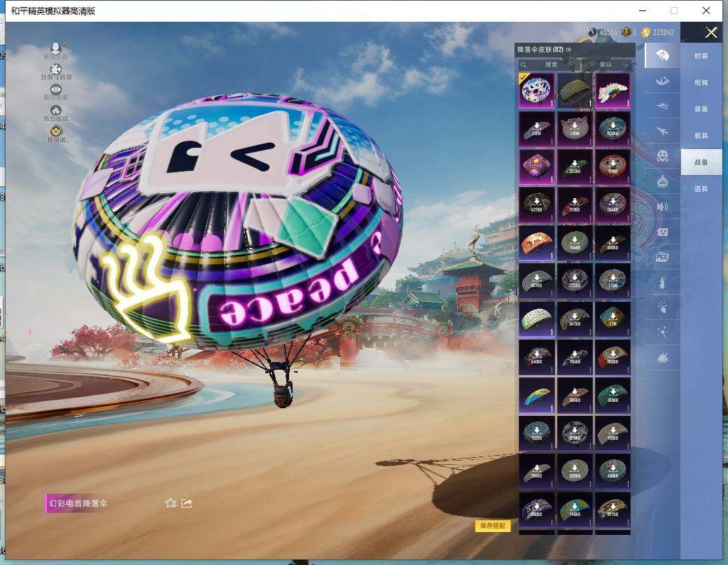Select the rainbow-blue striped parachute thumbnail
Viewport: 728px width, 565px height.
coord(536,395)
